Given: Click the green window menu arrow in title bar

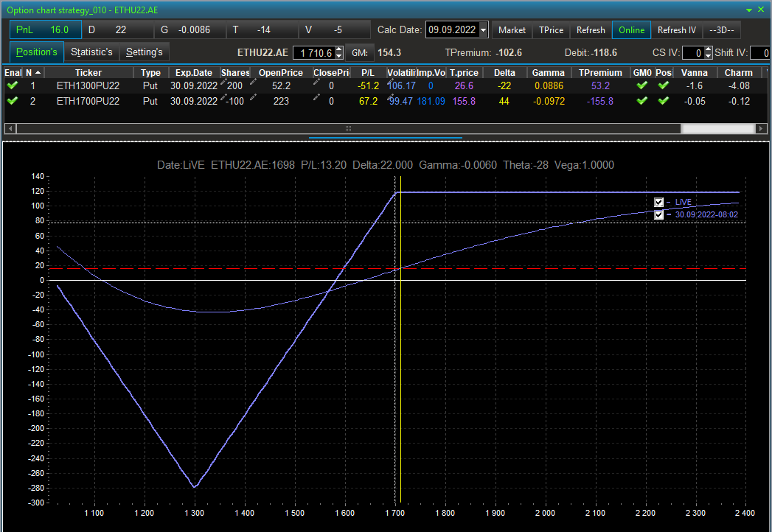Looking at the screenshot, I should click(749, 10).
